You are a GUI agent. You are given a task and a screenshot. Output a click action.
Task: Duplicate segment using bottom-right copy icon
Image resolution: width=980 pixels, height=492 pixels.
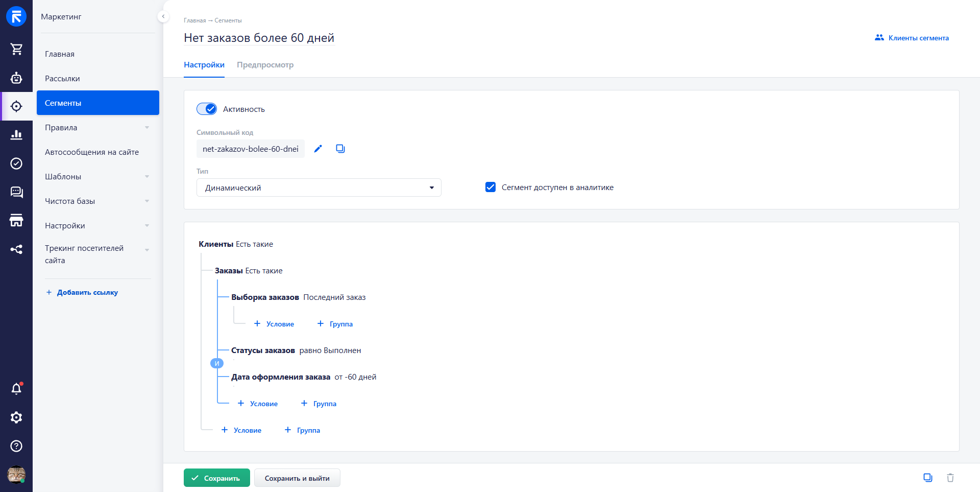pyautogui.click(x=927, y=478)
